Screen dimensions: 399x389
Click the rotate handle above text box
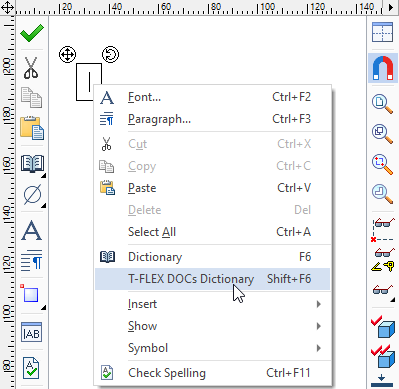click(x=110, y=54)
